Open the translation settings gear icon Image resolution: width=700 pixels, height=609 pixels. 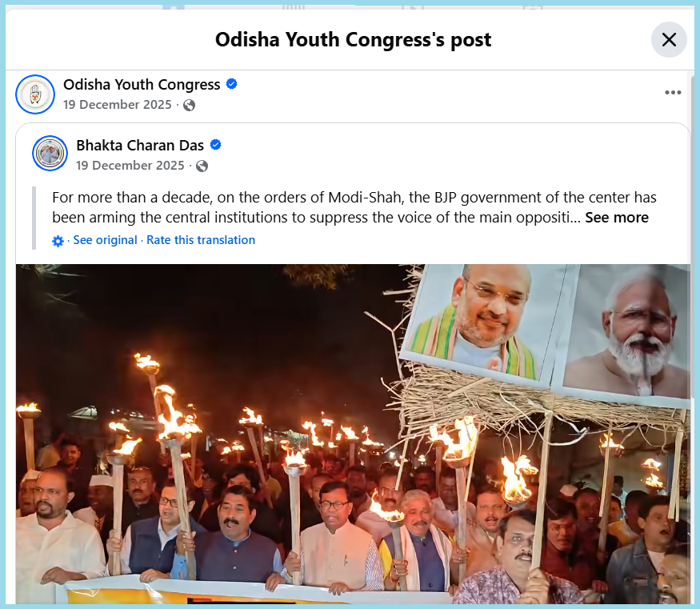click(x=58, y=241)
